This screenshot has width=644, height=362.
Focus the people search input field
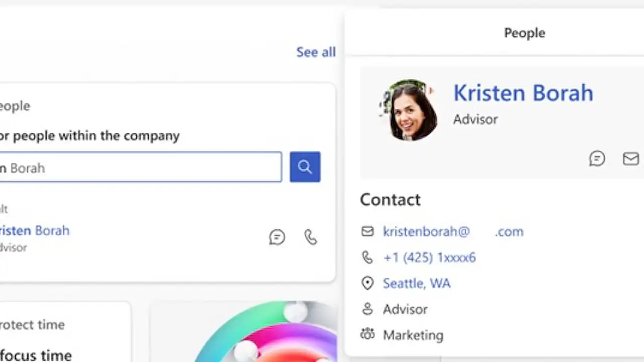(141, 167)
